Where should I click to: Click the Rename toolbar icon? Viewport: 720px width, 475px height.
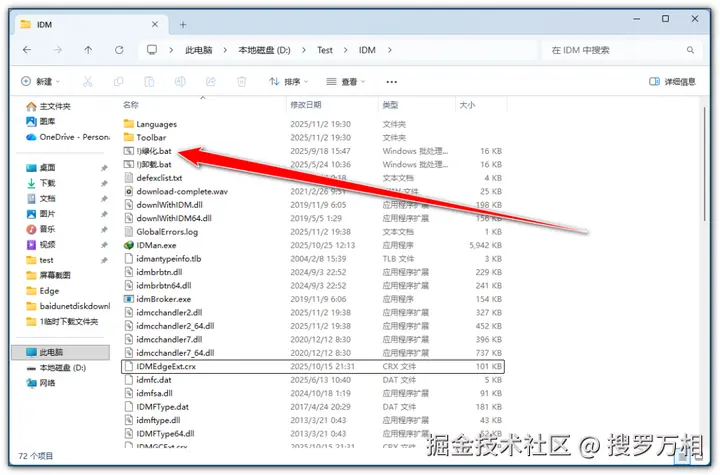point(180,82)
